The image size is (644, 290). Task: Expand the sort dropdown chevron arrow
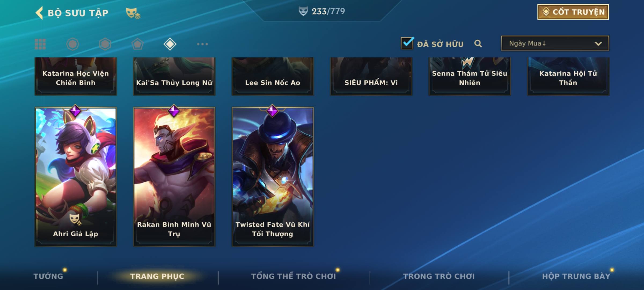(598, 44)
